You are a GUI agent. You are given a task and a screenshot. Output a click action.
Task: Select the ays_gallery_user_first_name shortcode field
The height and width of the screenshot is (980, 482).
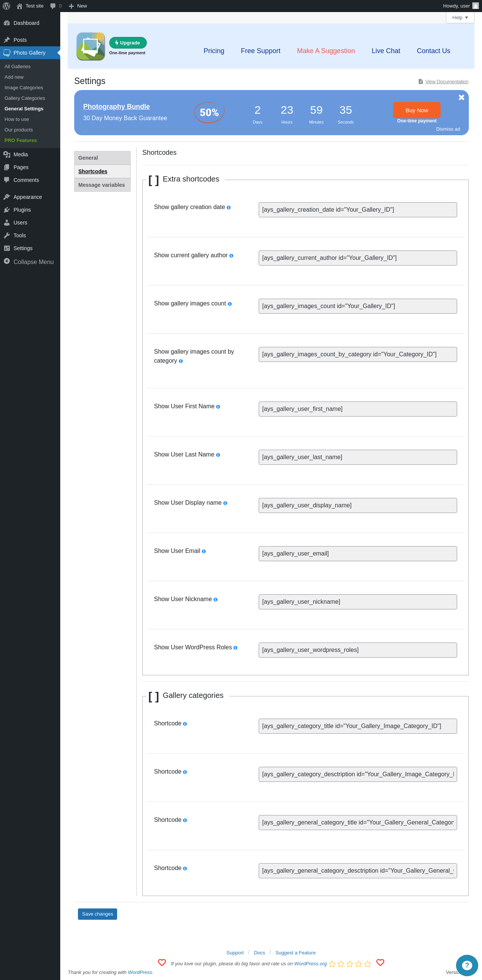358,409
